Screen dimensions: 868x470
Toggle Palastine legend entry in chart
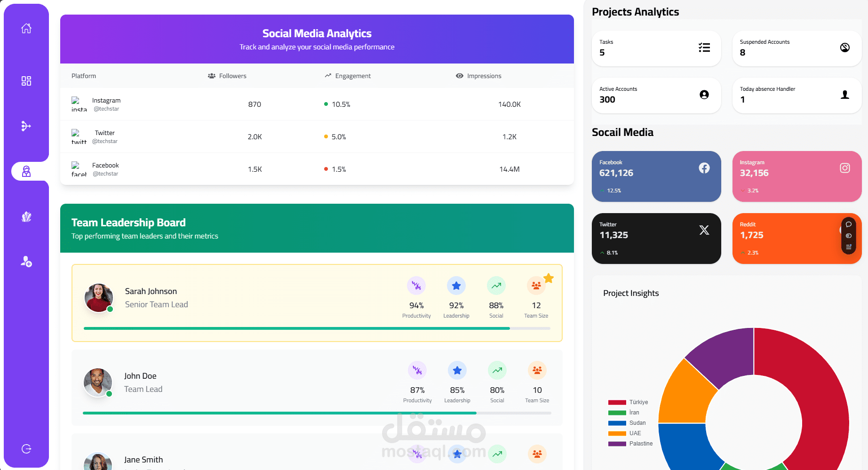[630, 444]
